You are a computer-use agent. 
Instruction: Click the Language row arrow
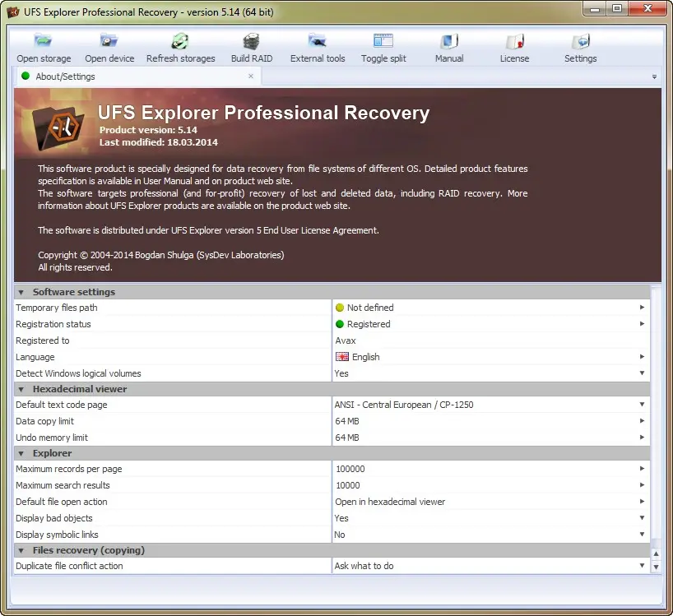642,356
